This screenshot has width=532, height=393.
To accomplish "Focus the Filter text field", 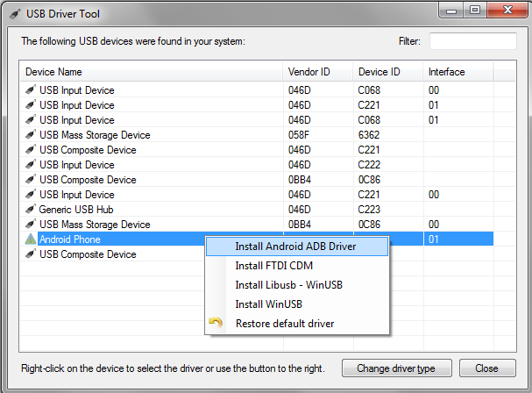I will tap(473, 41).
